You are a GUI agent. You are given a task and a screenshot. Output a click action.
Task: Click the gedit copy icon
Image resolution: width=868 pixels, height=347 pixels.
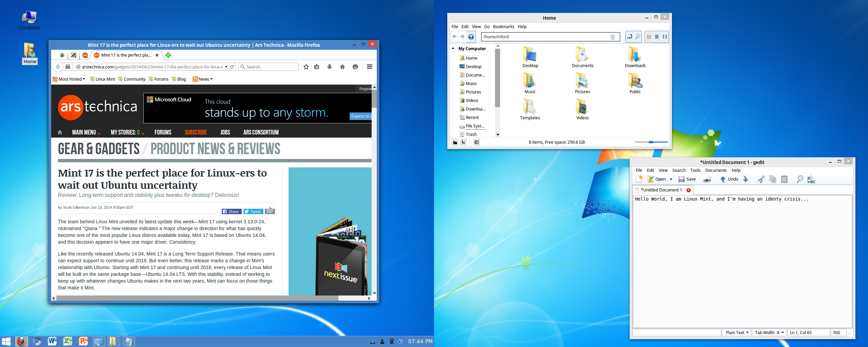point(773,179)
